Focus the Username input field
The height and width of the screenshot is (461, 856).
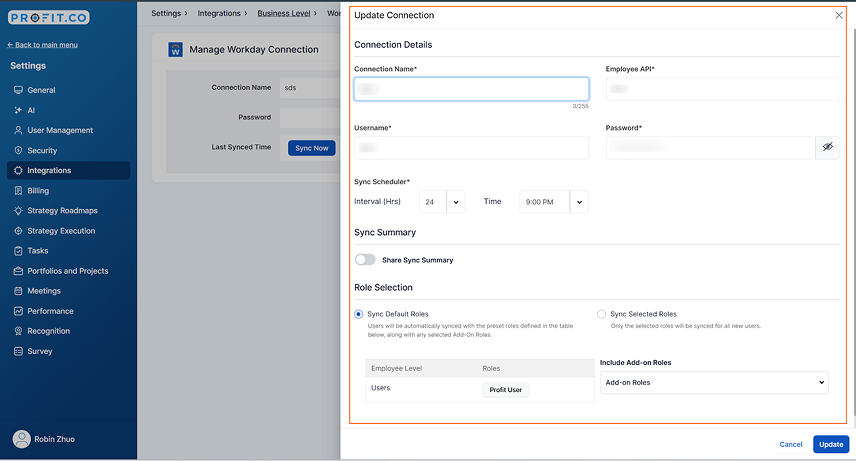click(x=471, y=148)
